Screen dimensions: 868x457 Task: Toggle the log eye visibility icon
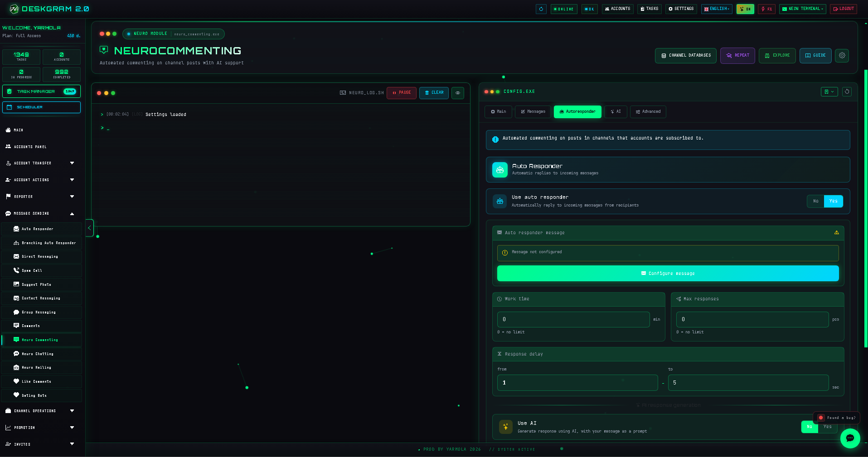click(x=457, y=93)
